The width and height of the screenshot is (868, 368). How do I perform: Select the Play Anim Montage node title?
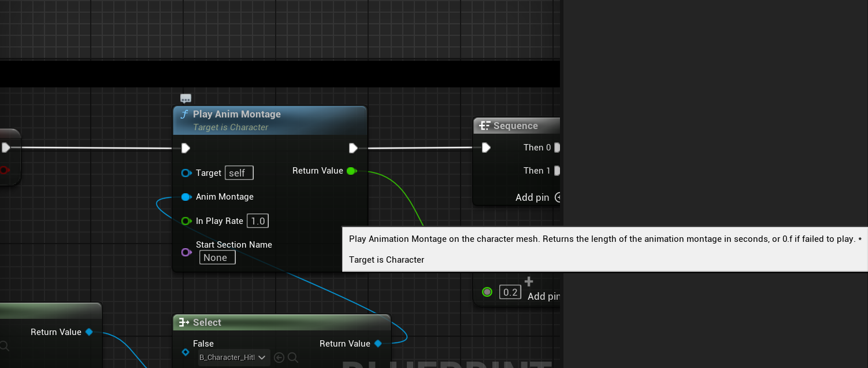(236, 115)
